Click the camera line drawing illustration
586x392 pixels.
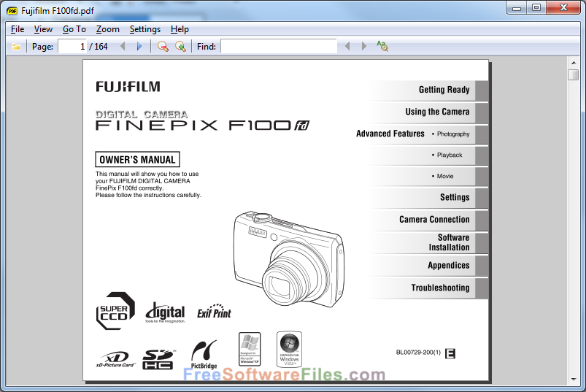(x=289, y=259)
